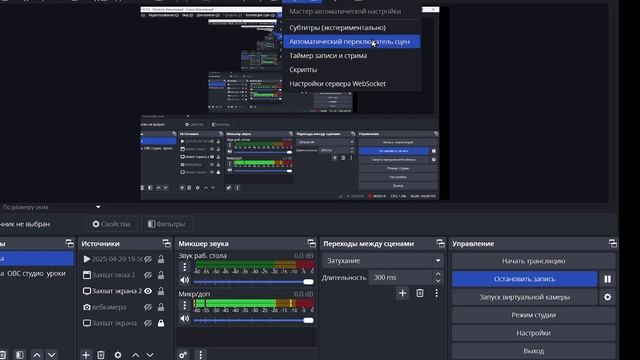Show the вебкамера source via eye icon
This screenshot has height=360, width=640.
tap(148, 307)
